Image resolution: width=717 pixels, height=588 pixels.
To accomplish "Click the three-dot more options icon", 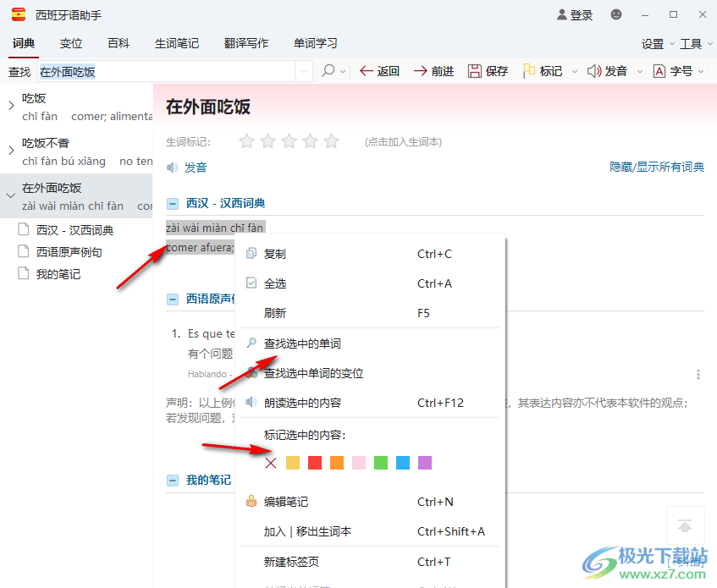I will coord(698,375).
